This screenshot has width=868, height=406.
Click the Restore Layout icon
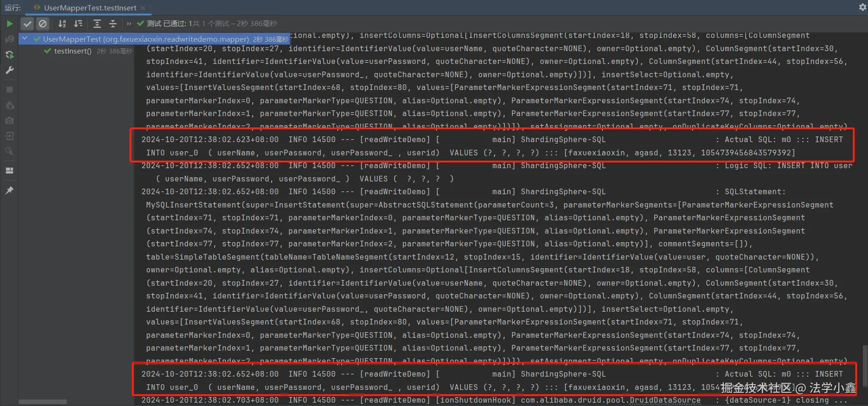(x=9, y=171)
